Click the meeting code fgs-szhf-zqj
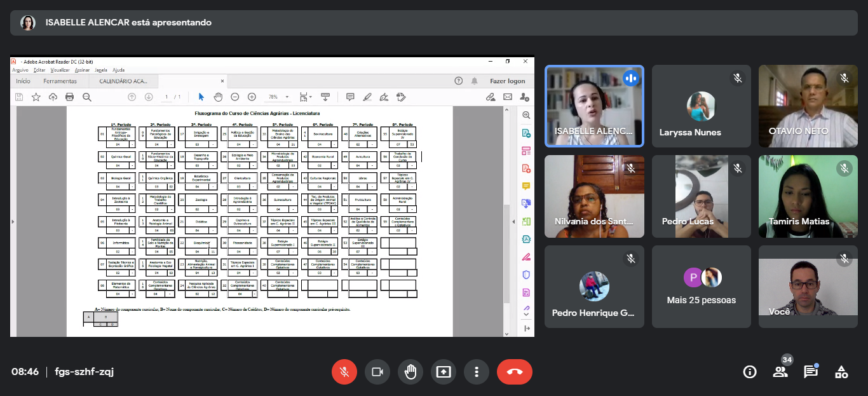 point(85,372)
